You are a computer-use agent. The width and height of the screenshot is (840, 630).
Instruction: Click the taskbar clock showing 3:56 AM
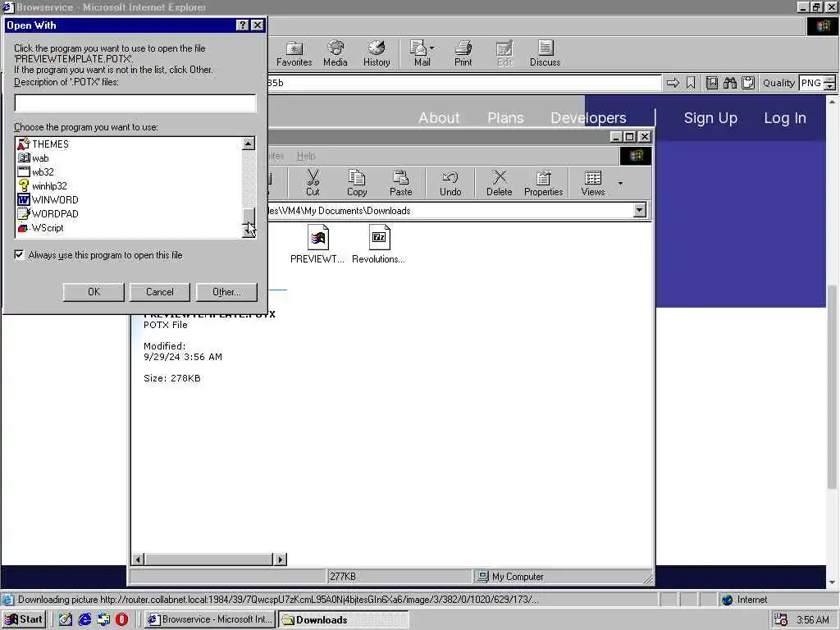813,620
